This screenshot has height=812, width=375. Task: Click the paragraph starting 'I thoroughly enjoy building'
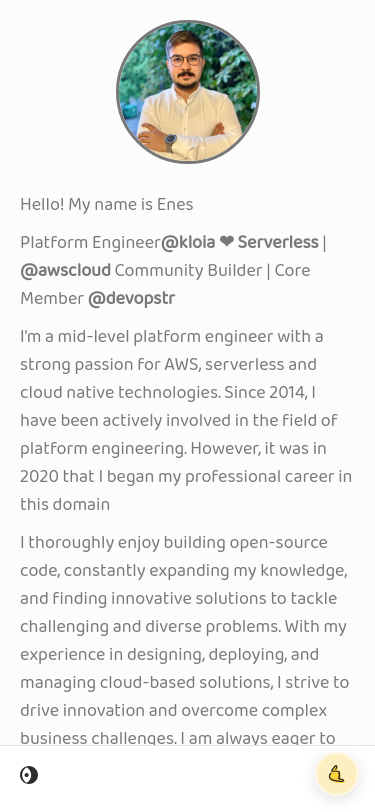coord(186,640)
